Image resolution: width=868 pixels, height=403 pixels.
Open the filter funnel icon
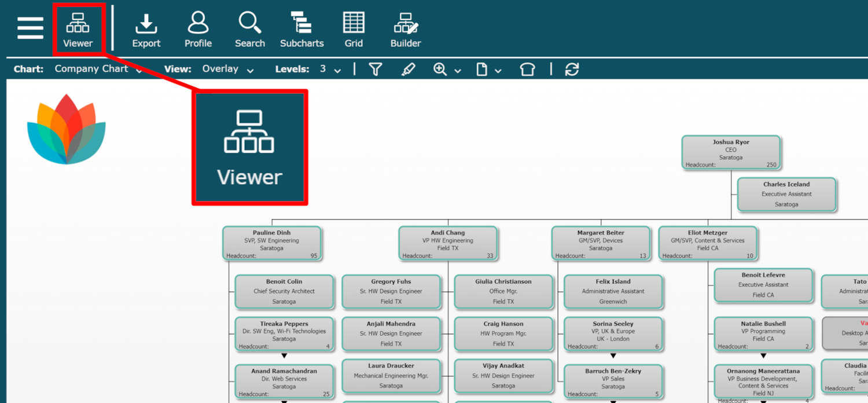(376, 69)
